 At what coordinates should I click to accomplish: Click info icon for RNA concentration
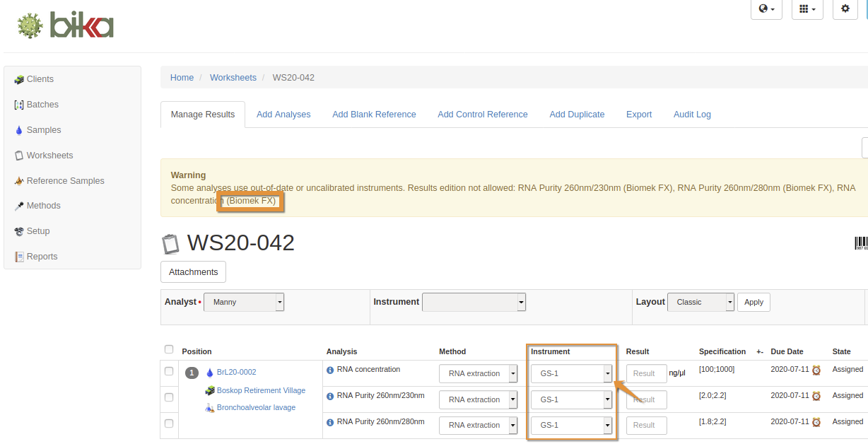pyautogui.click(x=330, y=370)
